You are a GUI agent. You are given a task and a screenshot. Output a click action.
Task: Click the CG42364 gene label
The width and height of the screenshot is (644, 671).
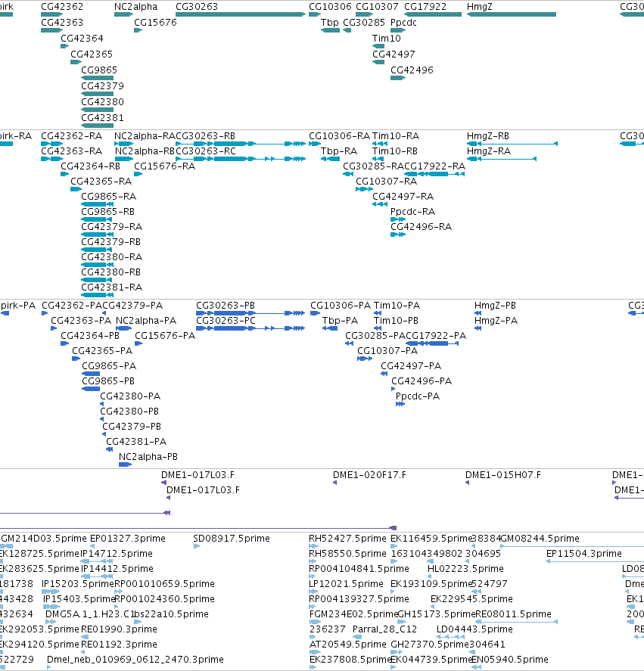[x=82, y=39]
